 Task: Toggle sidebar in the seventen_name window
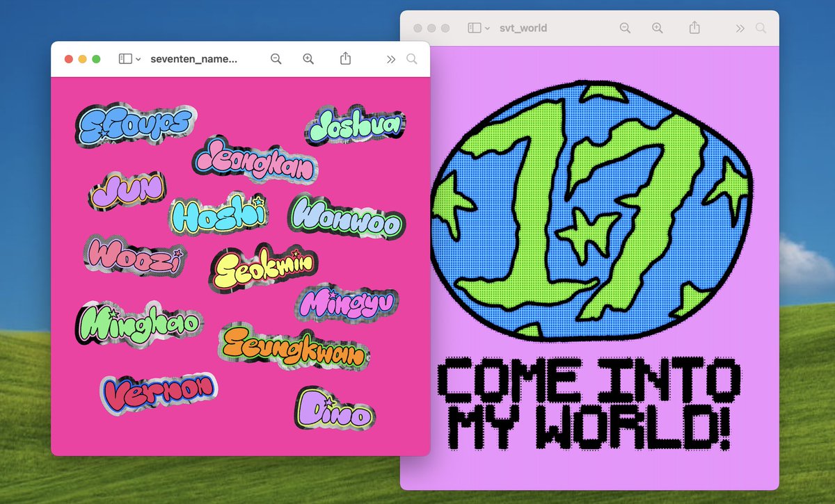point(125,59)
